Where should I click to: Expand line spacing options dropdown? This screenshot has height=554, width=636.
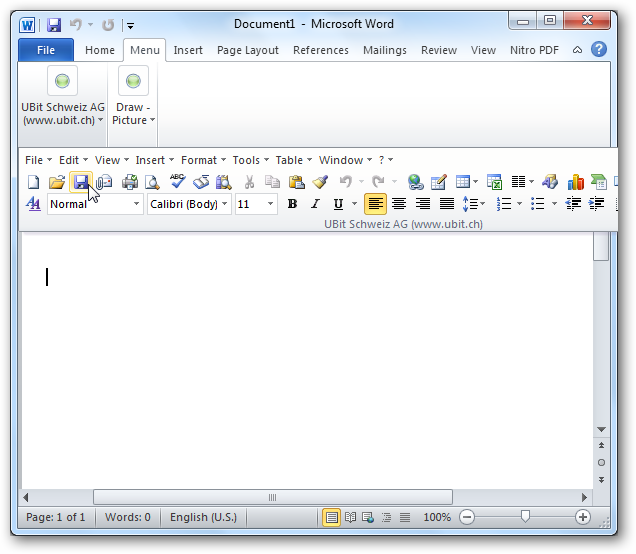(483, 204)
